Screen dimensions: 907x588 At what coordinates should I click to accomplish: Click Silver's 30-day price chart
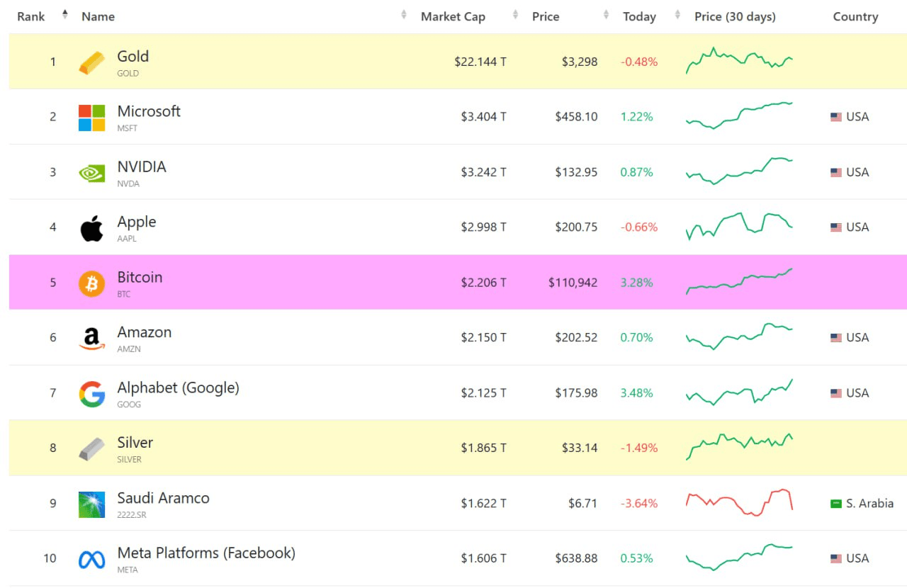coord(739,447)
